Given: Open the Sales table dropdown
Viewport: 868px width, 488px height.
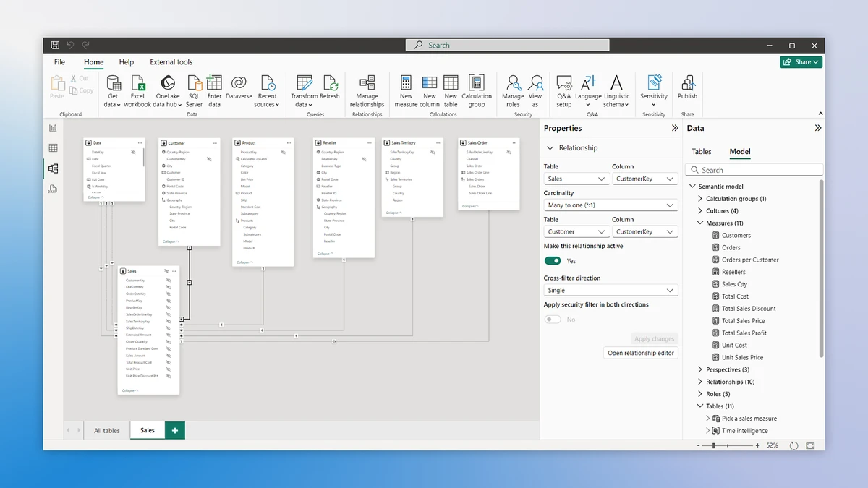Looking at the screenshot, I should (576, 179).
